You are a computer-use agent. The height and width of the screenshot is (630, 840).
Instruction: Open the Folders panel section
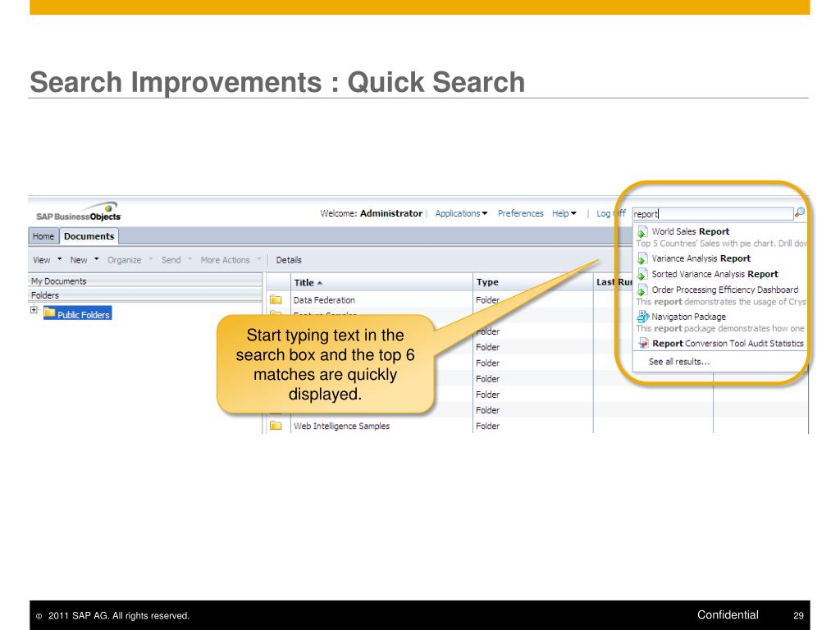tap(144, 295)
